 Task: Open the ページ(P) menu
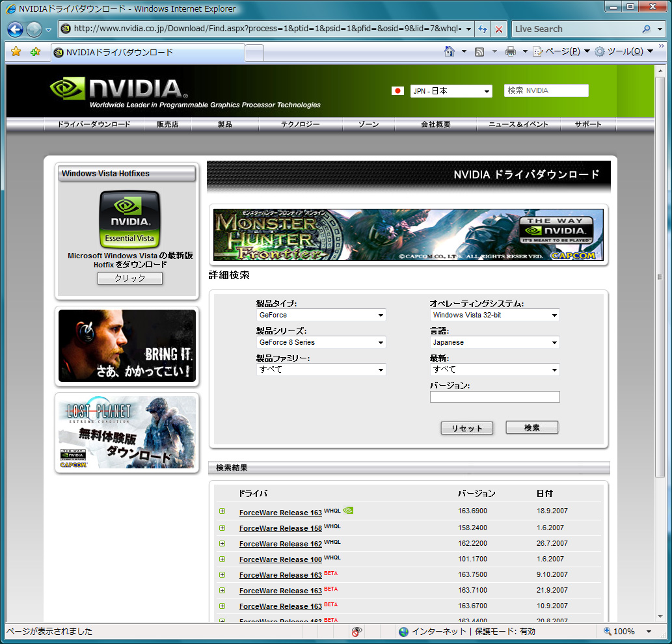pos(562,52)
